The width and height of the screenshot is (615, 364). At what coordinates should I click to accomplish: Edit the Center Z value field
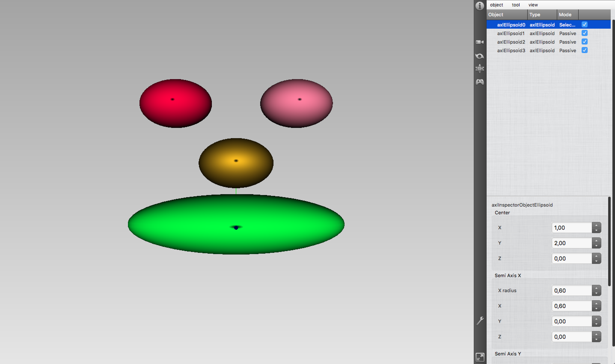572,258
